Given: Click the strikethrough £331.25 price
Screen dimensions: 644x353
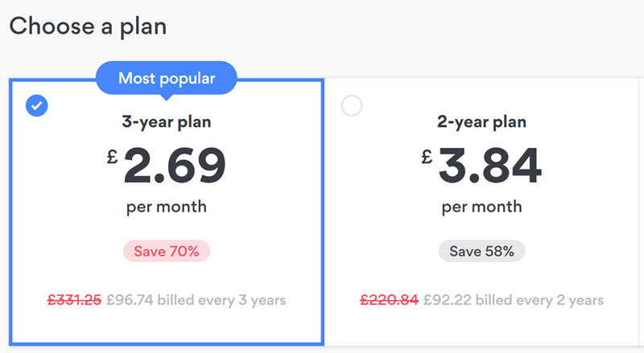Looking at the screenshot, I should [x=74, y=300].
